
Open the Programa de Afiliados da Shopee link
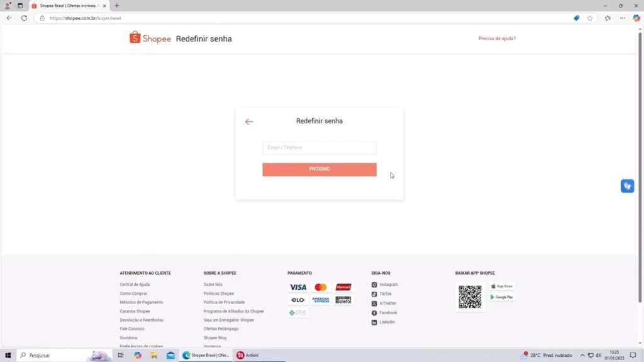click(234, 311)
